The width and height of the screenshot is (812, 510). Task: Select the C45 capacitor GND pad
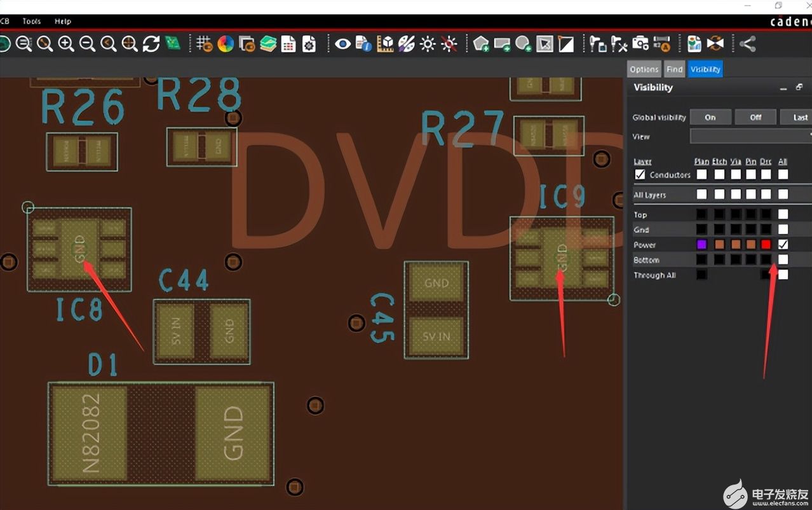click(x=436, y=283)
